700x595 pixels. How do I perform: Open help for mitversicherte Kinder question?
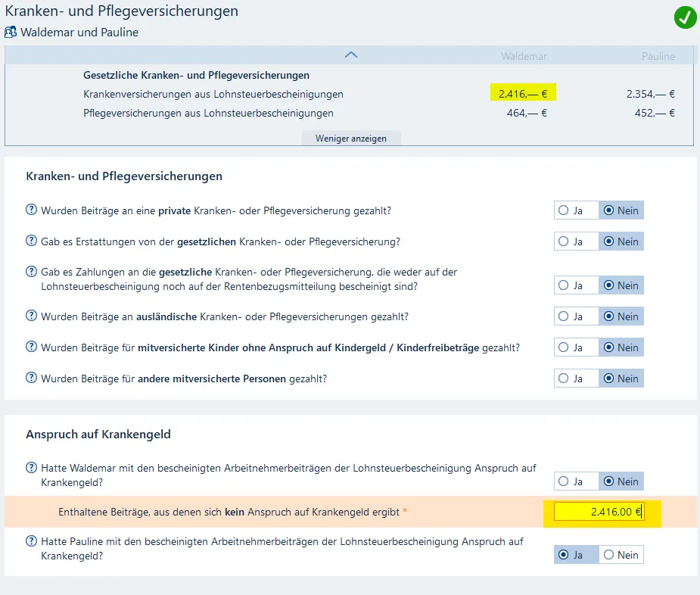tap(32, 347)
